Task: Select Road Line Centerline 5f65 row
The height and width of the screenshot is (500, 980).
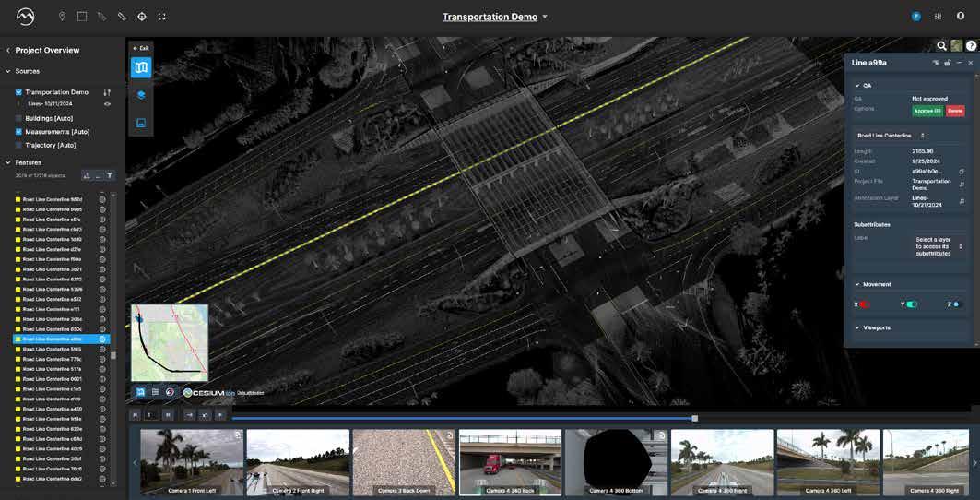Action: tap(61, 350)
